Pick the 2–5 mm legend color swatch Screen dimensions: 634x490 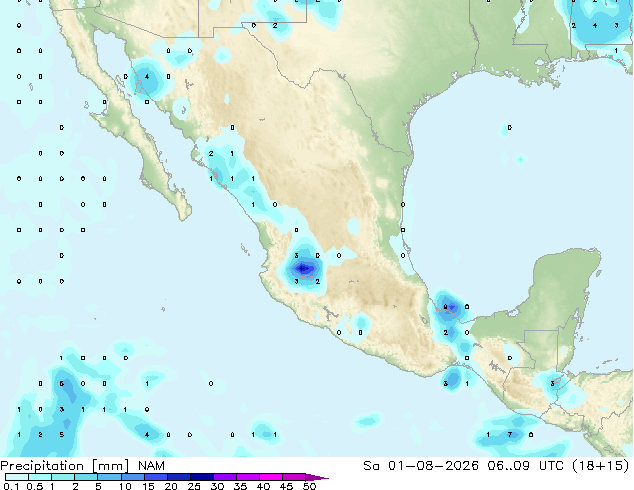coord(86,477)
